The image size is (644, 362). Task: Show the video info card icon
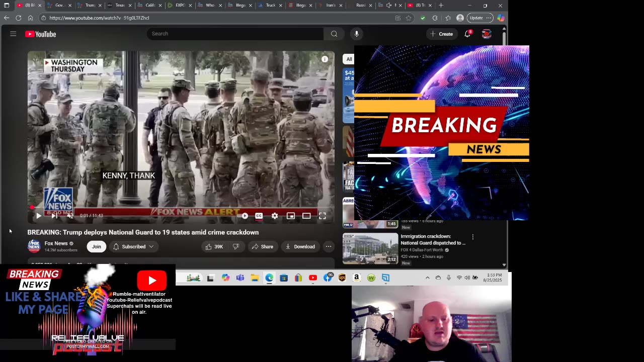pyautogui.click(x=325, y=59)
